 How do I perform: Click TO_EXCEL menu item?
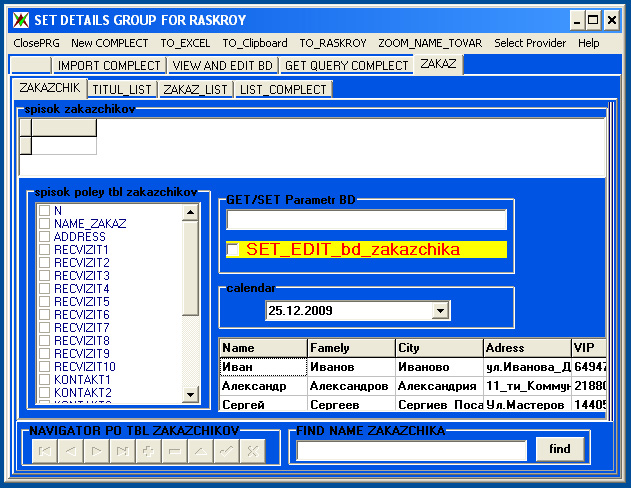point(185,43)
